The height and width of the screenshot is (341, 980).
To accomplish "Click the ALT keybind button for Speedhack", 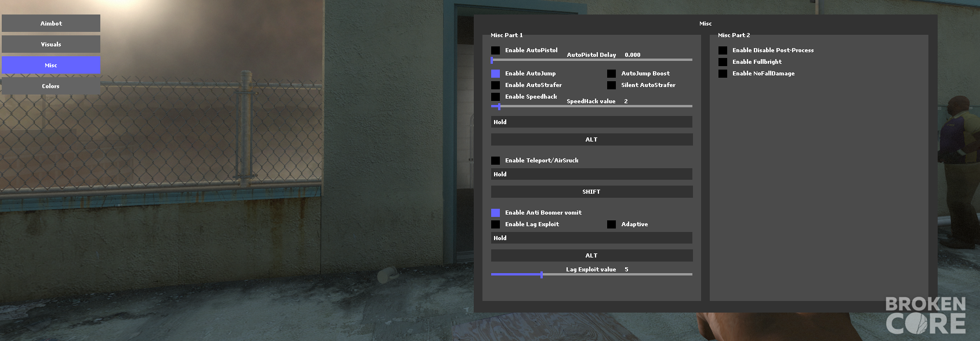I will [x=591, y=139].
